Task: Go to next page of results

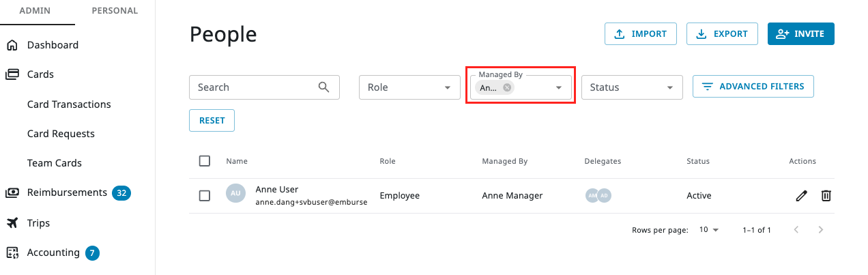Action: tap(821, 230)
